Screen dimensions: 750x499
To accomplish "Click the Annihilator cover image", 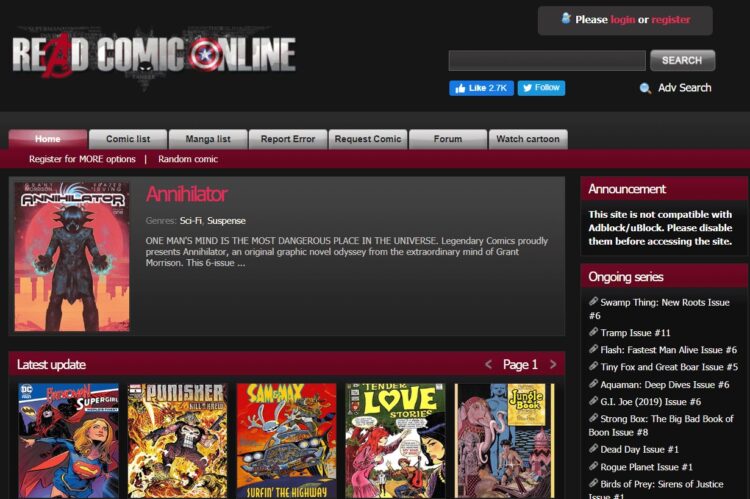I will (x=72, y=256).
